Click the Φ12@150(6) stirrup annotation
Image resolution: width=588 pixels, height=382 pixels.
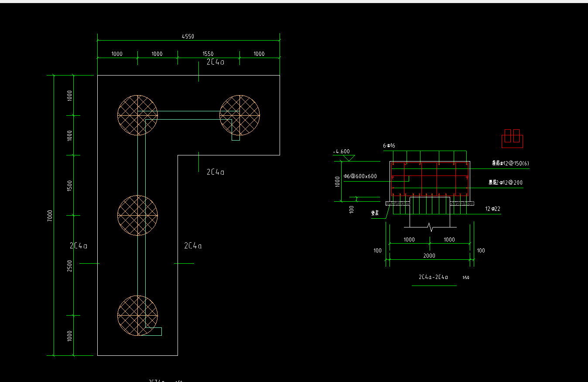coord(511,163)
